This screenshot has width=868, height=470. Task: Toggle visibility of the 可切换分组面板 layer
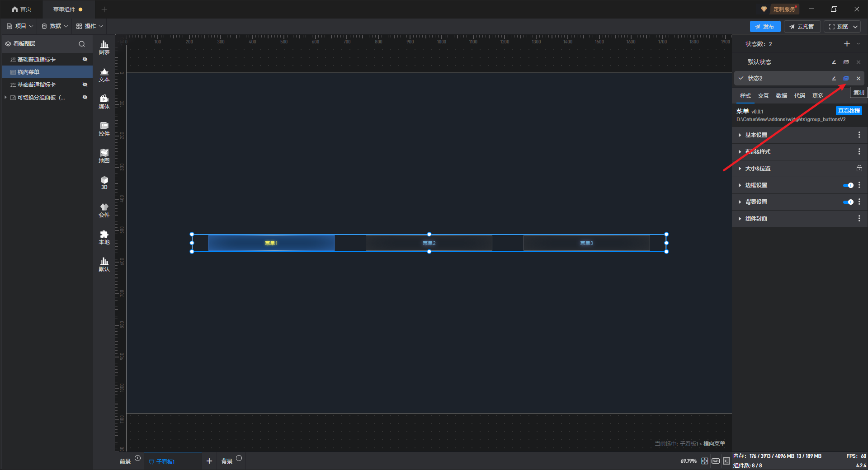[85, 97]
